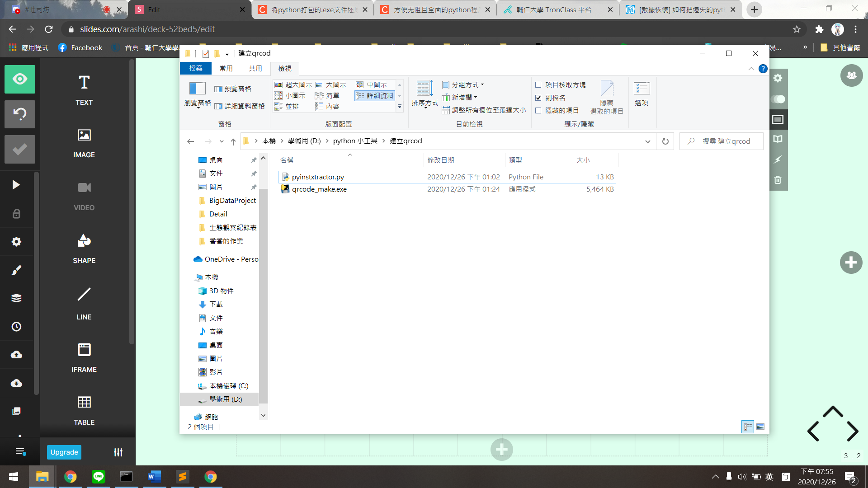Open File Explorer from the taskbar
The width and height of the screenshot is (868, 488).
pos(42,477)
